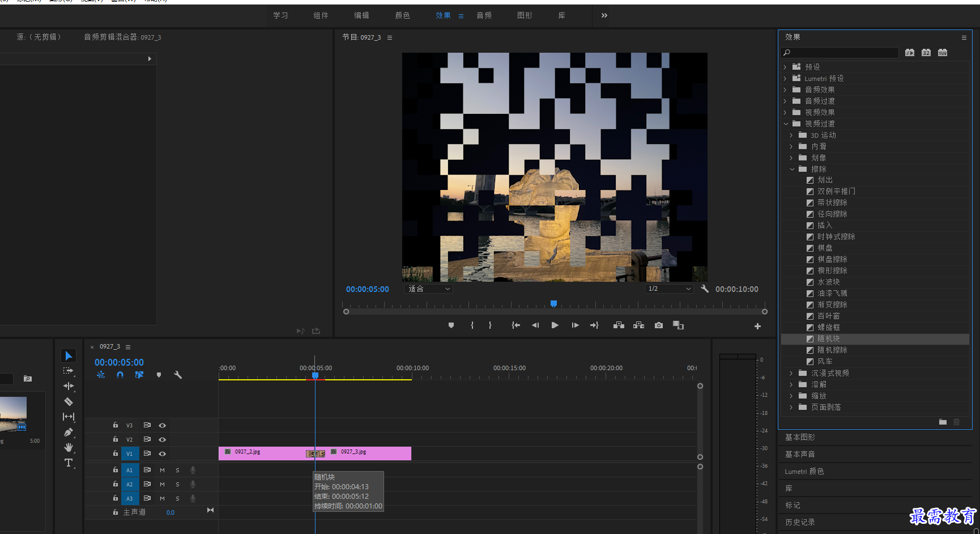Select the Hand tool
Viewport: 980px width, 534px height.
click(69, 447)
